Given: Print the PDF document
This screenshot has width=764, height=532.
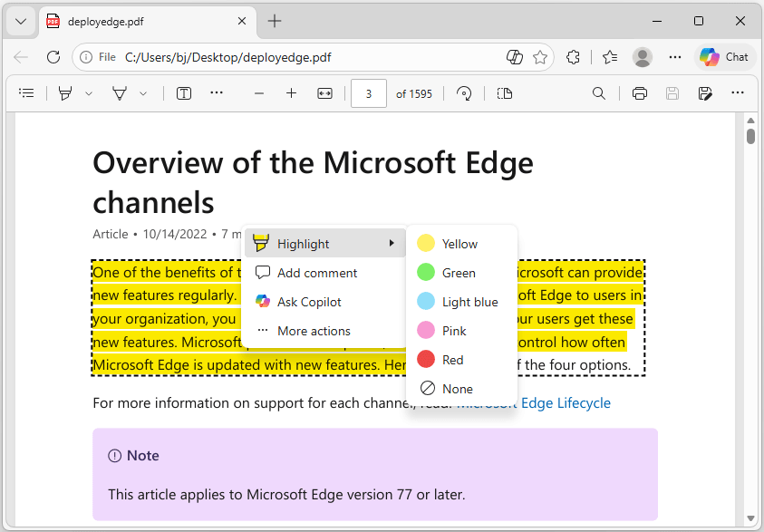Looking at the screenshot, I should pyautogui.click(x=641, y=93).
